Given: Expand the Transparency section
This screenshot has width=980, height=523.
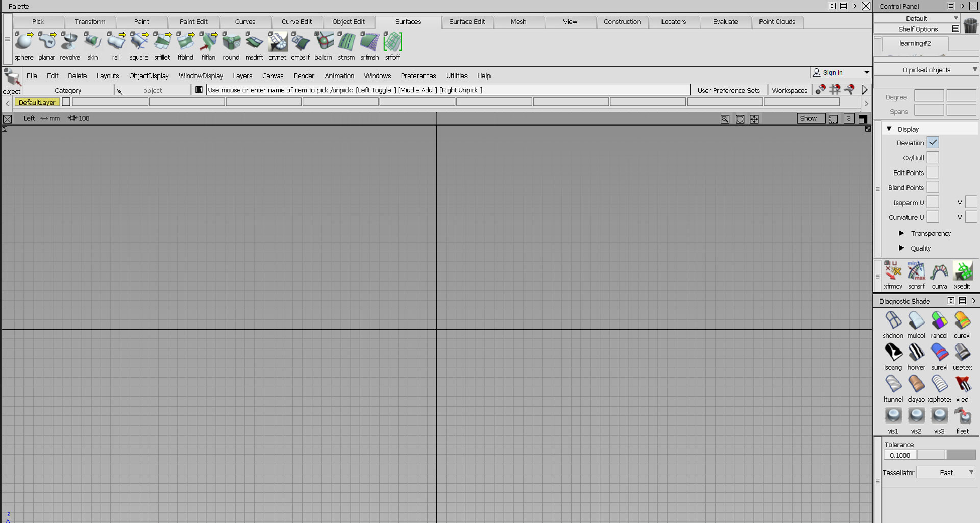Looking at the screenshot, I should click(901, 233).
